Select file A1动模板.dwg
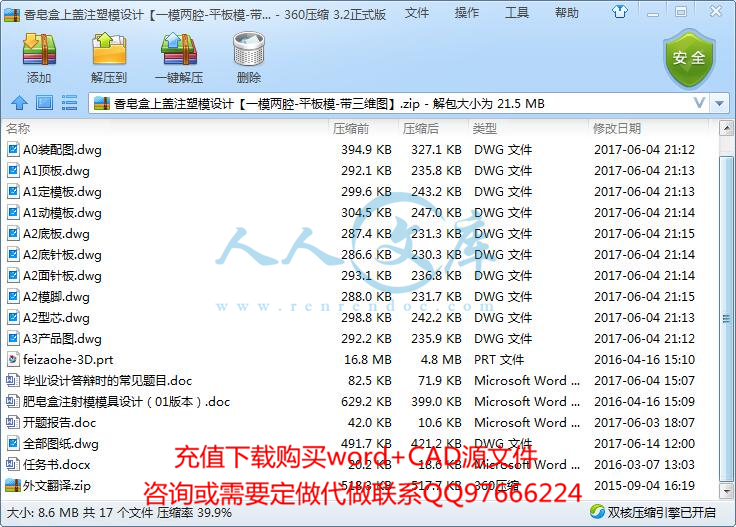The height and width of the screenshot is (527, 736). 62,213
